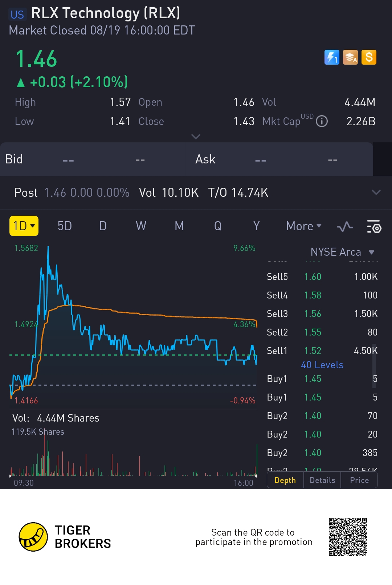Tap the 9.66% chart axis label
This screenshot has width=392, height=585.
pos(244,248)
